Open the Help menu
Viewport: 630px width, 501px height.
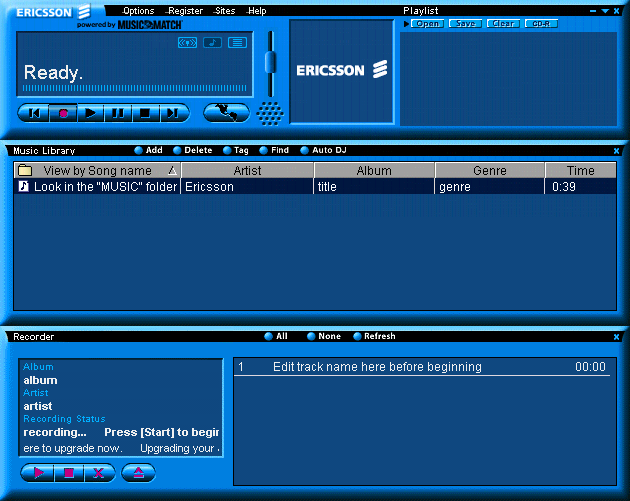tap(256, 11)
